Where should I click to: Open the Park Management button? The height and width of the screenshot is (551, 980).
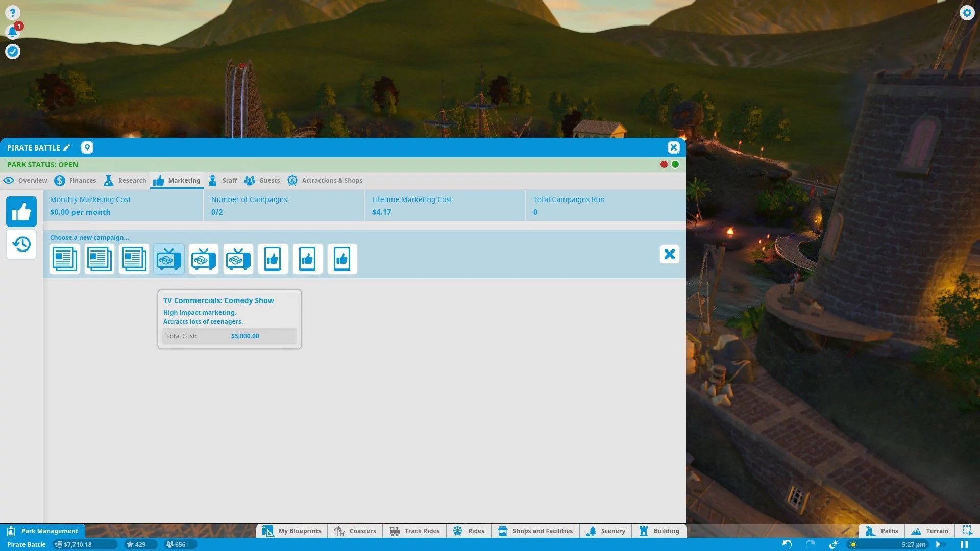click(x=43, y=531)
